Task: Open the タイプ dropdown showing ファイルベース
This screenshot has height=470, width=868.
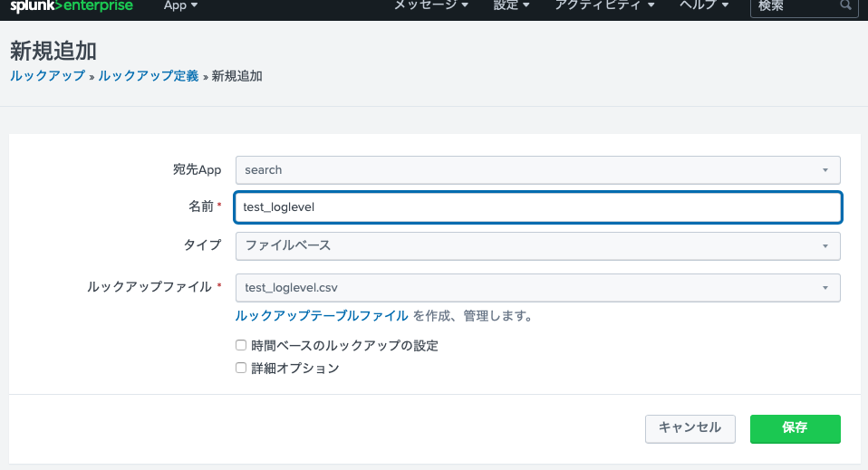Action: pyautogui.click(x=538, y=245)
